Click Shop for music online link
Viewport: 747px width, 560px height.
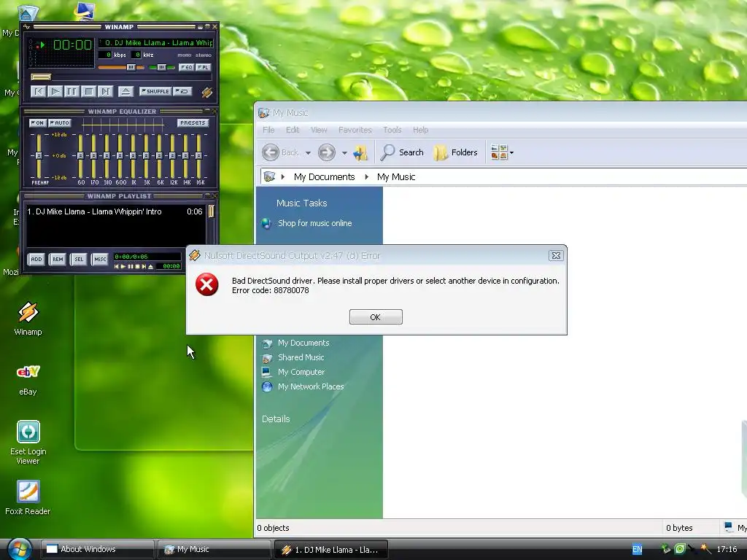314,223
